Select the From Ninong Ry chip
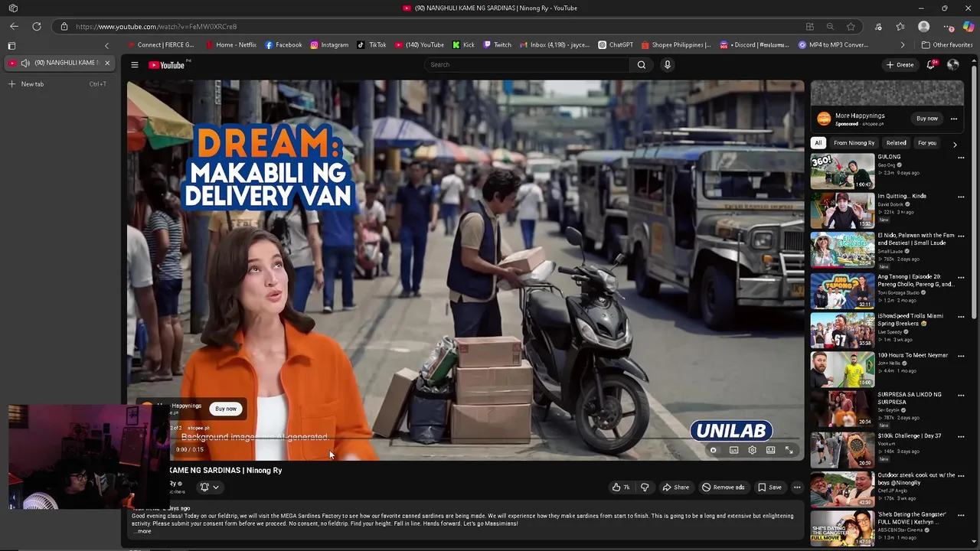This screenshot has height=551, width=980. point(854,143)
